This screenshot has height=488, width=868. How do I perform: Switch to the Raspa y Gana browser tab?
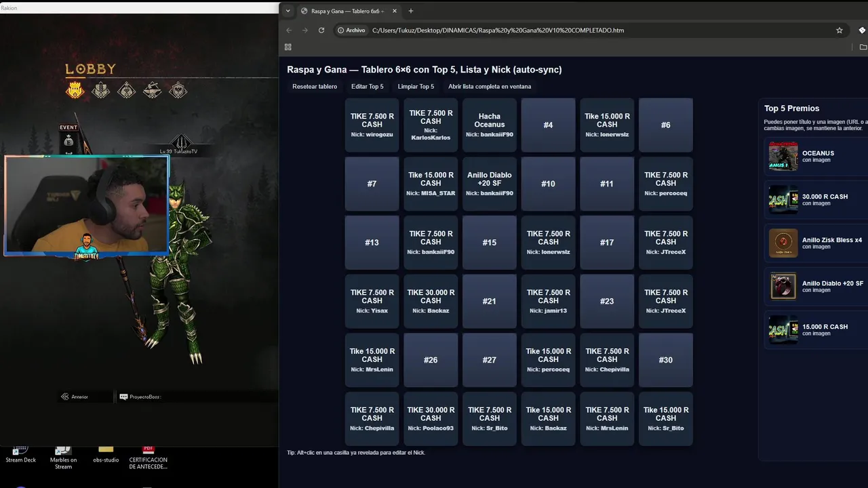click(348, 11)
